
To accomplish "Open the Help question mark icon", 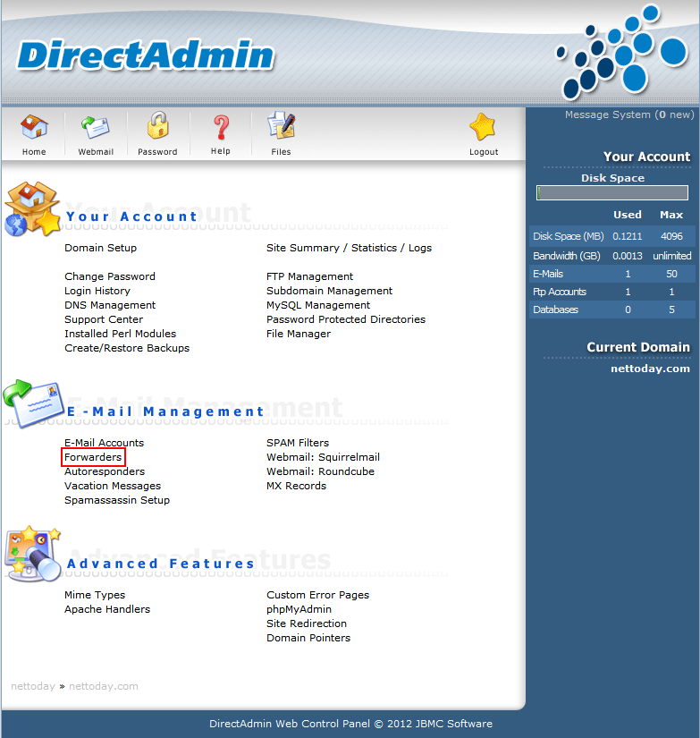I will point(221,127).
